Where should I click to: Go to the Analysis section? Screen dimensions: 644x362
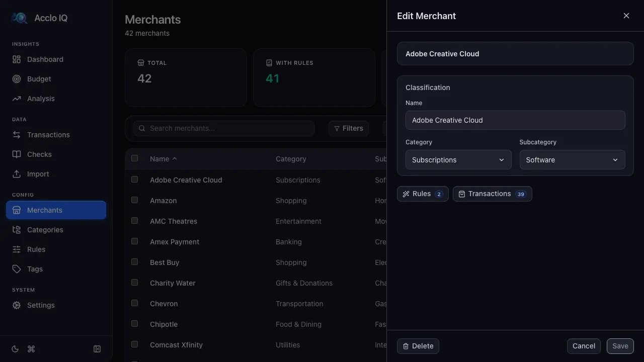[56, 99]
